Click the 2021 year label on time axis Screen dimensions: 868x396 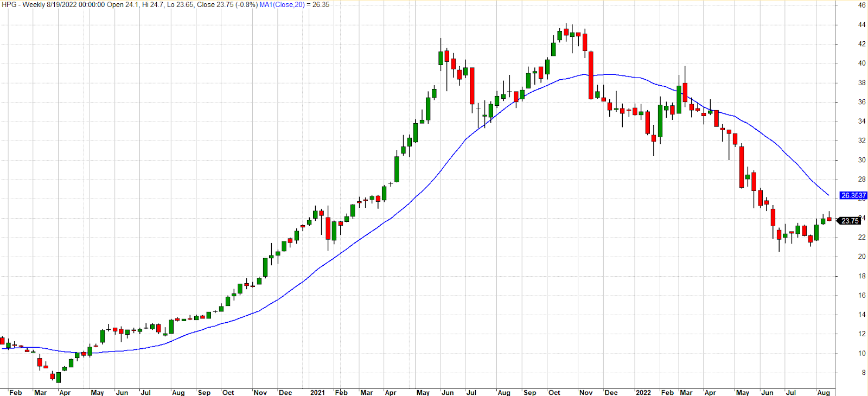tap(317, 392)
